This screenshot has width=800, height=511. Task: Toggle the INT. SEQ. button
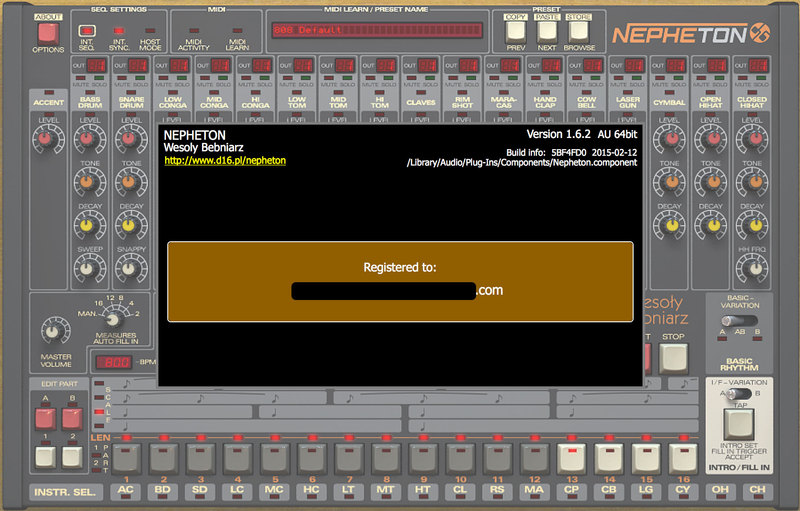click(87, 31)
